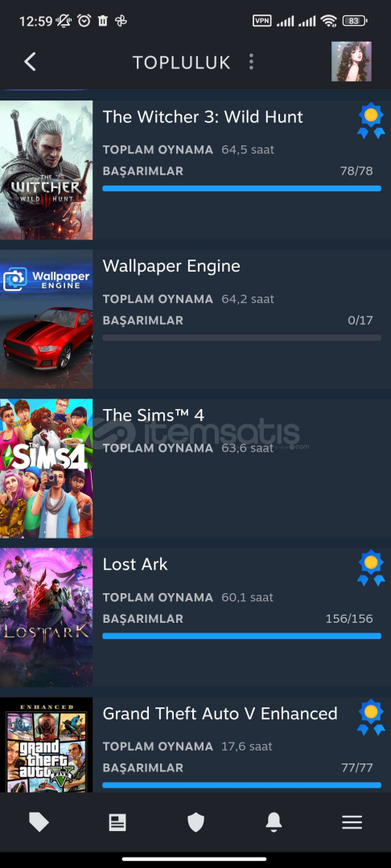391x868 pixels.
Task: Open the three-dot menu beside TOPLULUK
Action: click(x=251, y=61)
